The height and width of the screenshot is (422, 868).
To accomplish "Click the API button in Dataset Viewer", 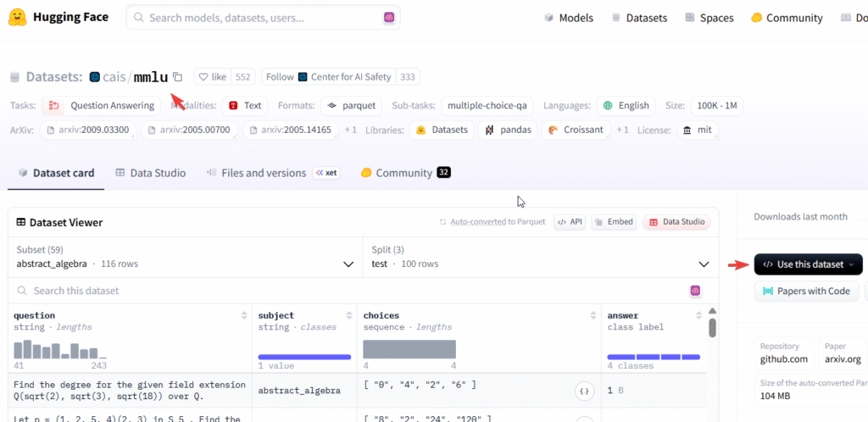I will (569, 222).
